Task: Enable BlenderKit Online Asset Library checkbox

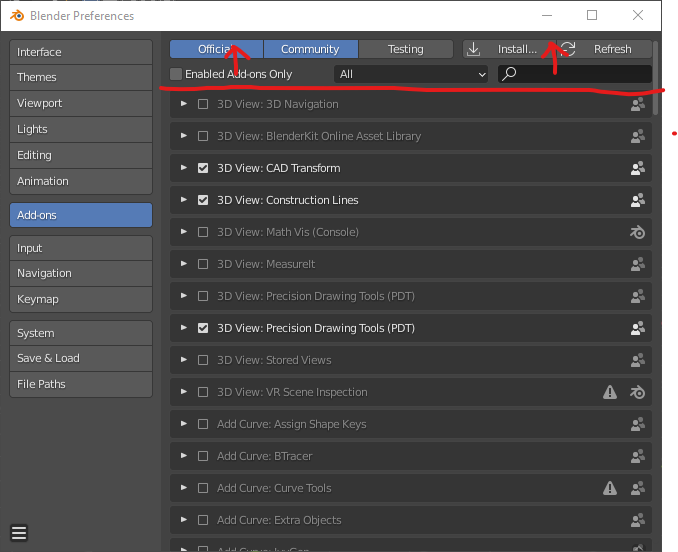Action: point(203,136)
